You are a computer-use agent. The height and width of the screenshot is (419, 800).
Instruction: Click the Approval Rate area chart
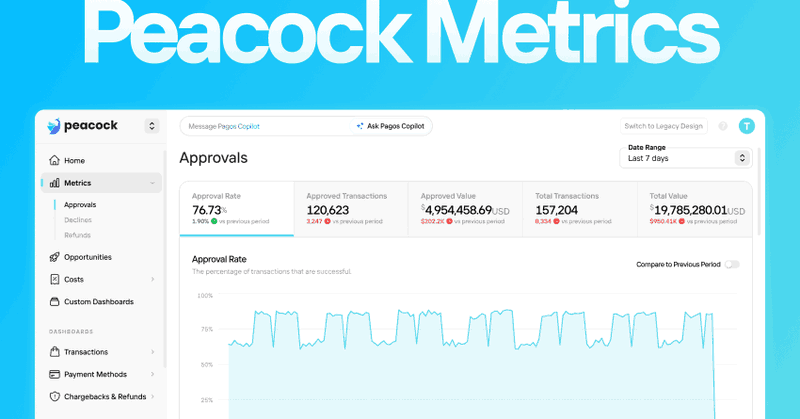pos(470,365)
